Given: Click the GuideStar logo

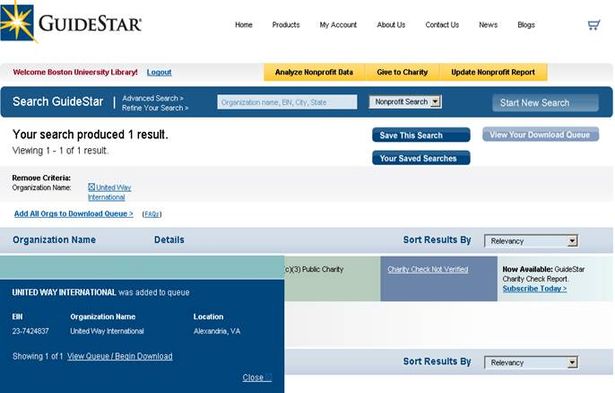Looking at the screenshot, I should point(71,22).
